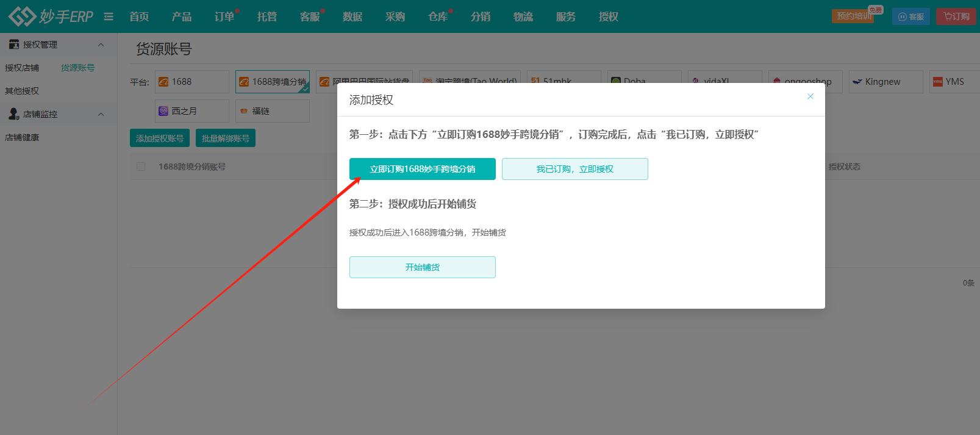Click the 第二步：授权成功后开始铺货 heading

413,204
